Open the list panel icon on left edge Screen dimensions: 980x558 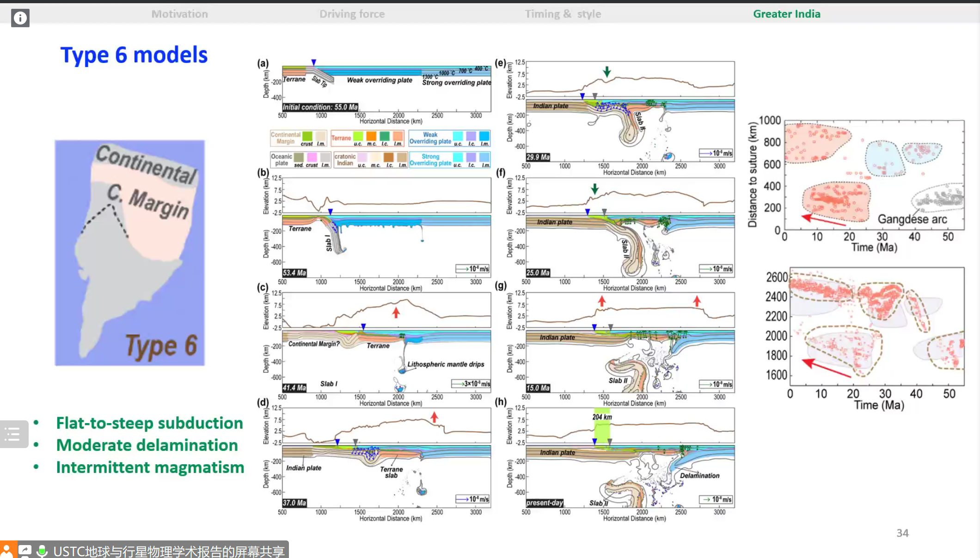(13, 434)
